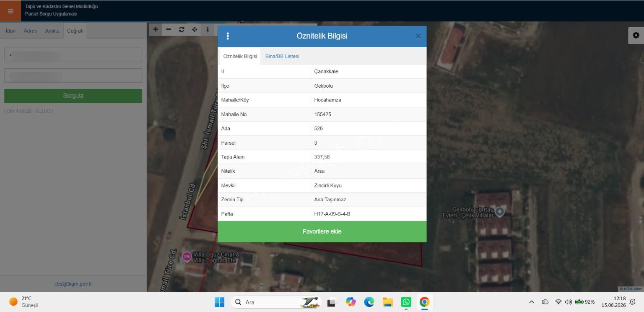Screen dimensions: 644x312
Task: Open the Adres tab
Action: tap(30, 31)
